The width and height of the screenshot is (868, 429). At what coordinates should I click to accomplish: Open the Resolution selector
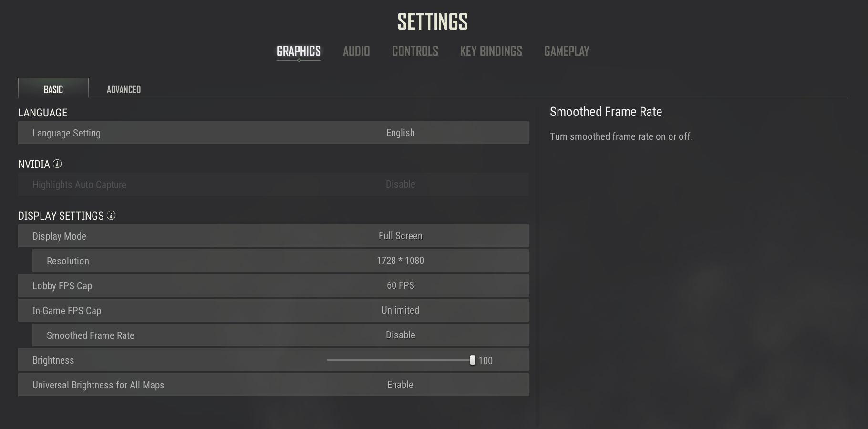280,261
